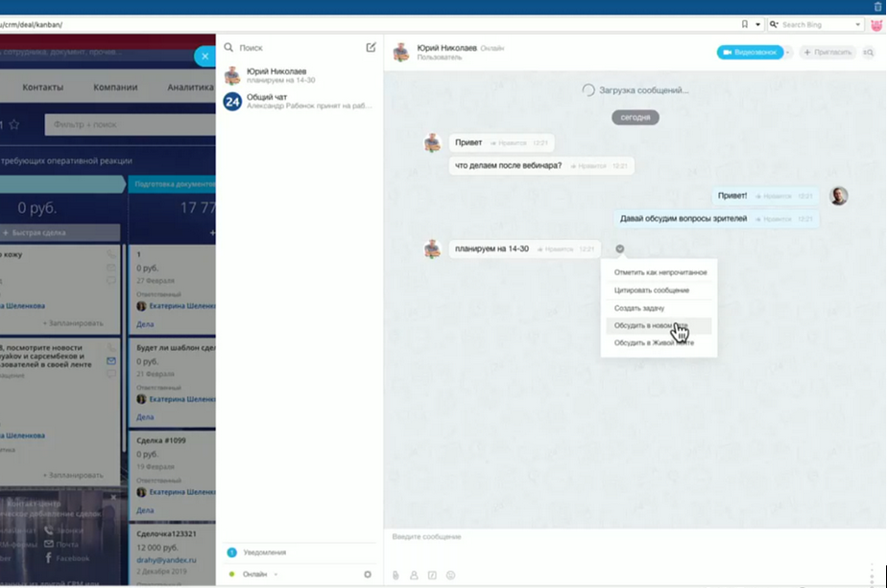Click the bookmark icon in the browser address bar
The image size is (887, 588).
(x=745, y=24)
